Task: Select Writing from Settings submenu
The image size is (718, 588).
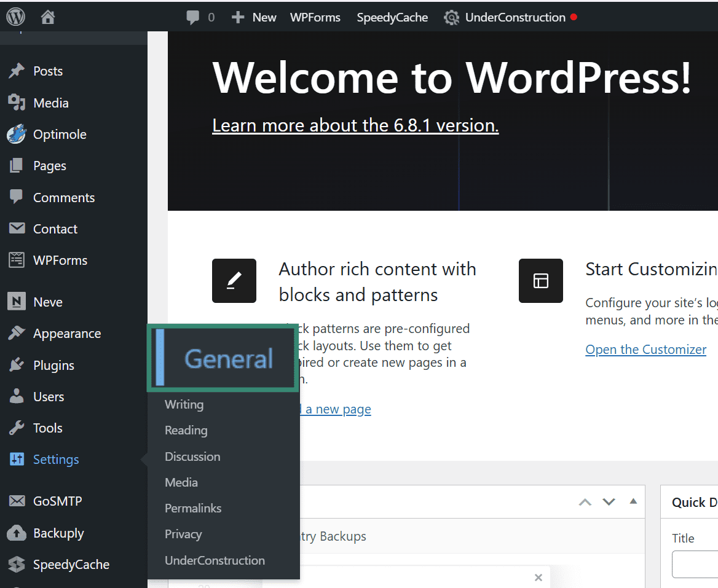Action: coord(184,404)
